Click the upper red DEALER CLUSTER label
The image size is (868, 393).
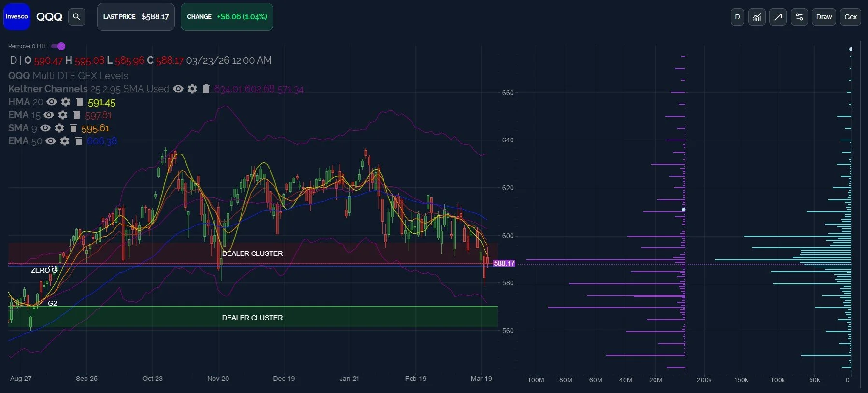point(252,253)
